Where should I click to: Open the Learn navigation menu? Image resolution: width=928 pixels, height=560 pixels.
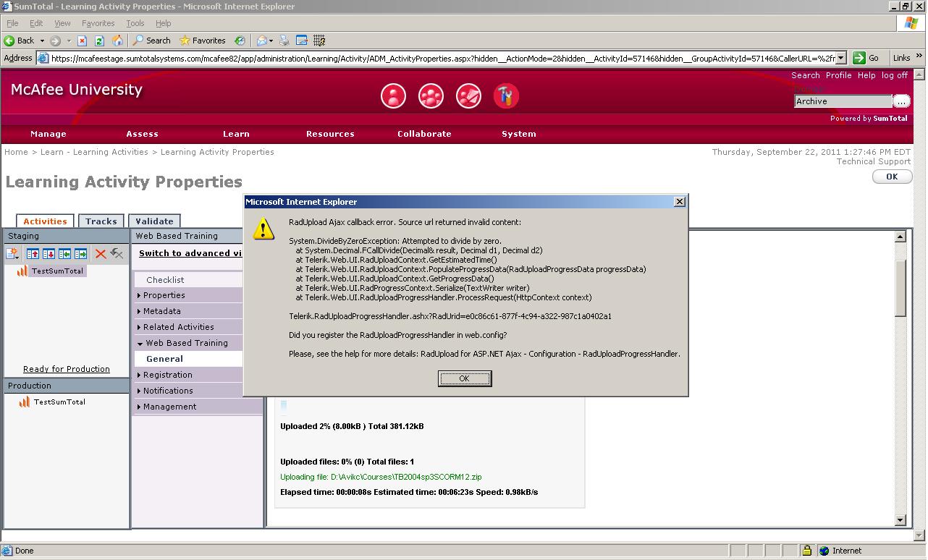236,134
